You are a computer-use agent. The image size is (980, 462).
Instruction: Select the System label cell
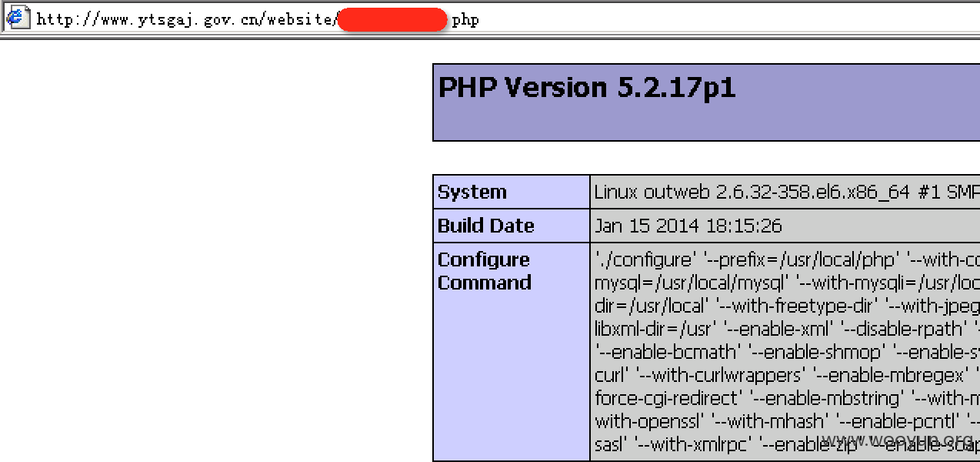[x=512, y=192]
